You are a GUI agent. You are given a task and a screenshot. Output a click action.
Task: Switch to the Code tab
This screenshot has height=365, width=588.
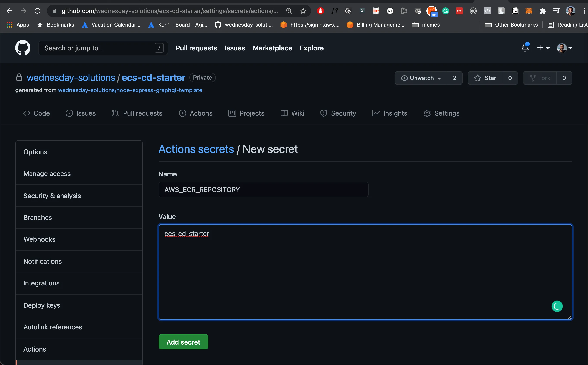36,113
